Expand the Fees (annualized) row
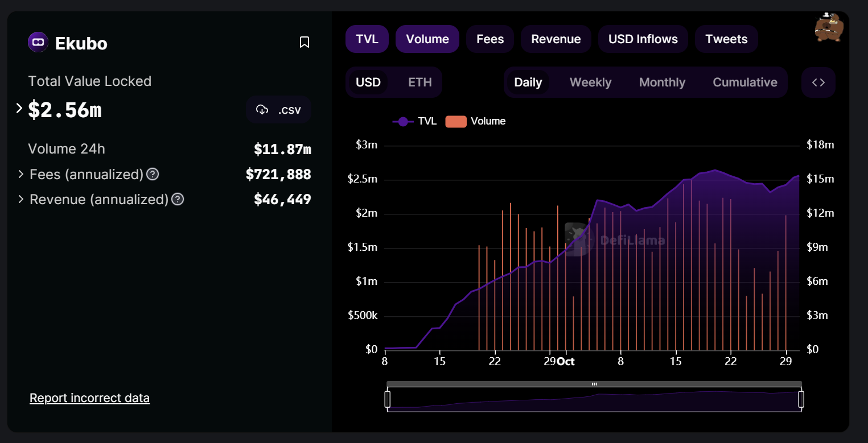868x443 pixels. point(21,174)
